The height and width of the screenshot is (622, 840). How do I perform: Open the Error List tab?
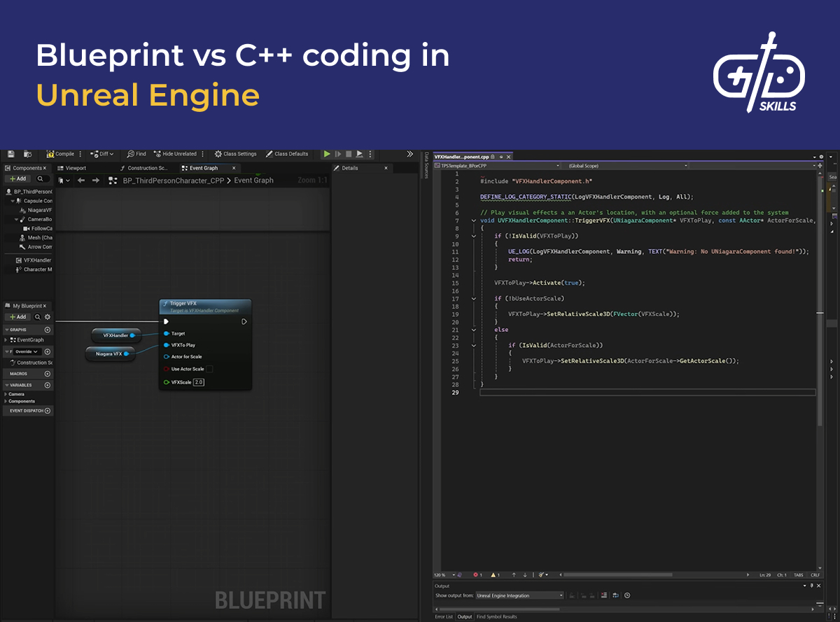click(x=444, y=616)
